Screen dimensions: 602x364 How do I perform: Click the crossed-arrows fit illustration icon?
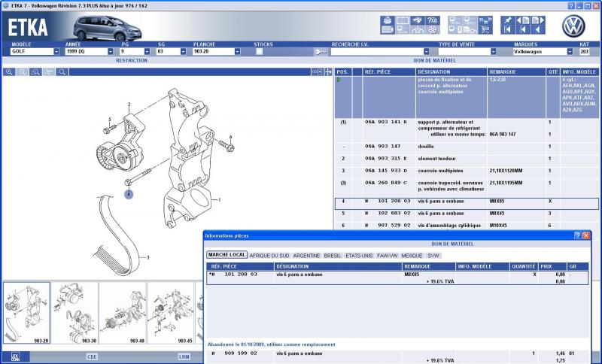point(328,71)
